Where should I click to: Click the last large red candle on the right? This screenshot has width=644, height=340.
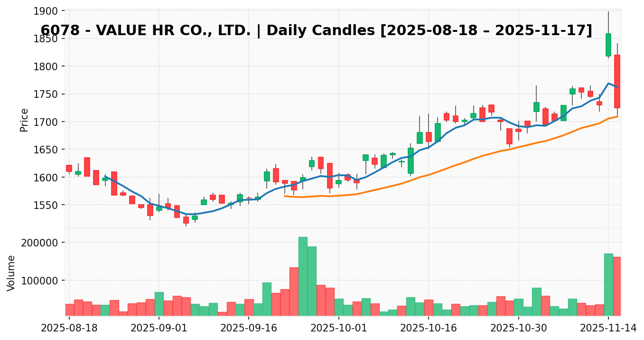[x=617, y=81]
